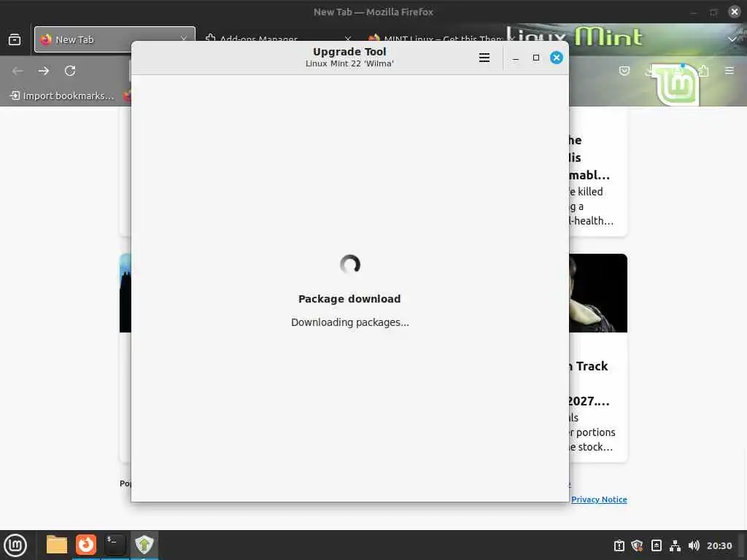
Task: Minimize the Upgrade Tool window
Action: tap(516, 58)
